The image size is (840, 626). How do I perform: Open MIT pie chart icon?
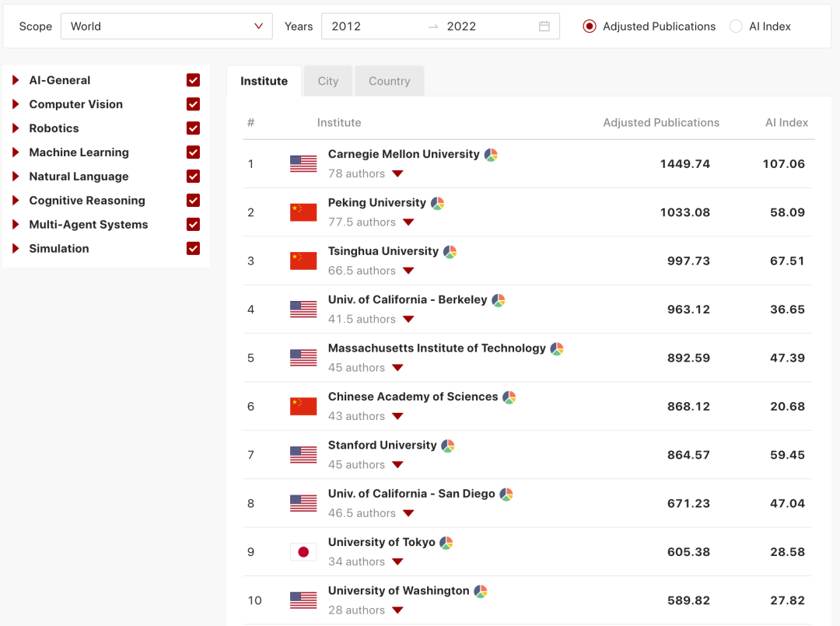pyautogui.click(x=557, y=349)
